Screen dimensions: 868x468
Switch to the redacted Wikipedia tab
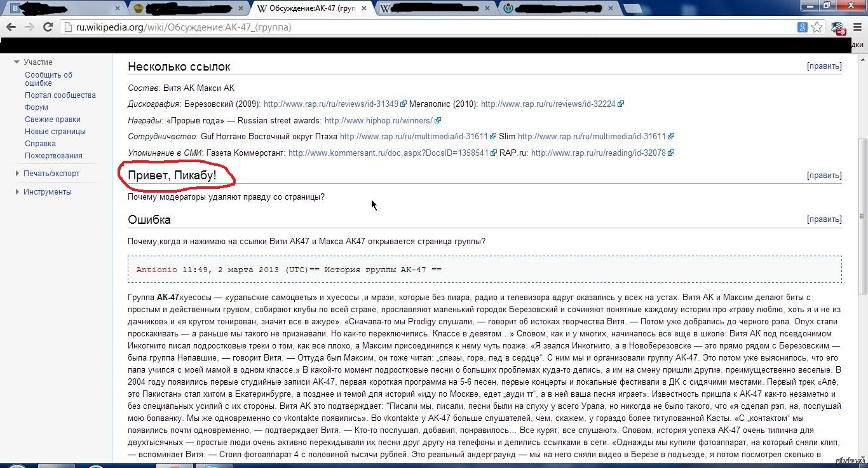(x=434, y=8)
